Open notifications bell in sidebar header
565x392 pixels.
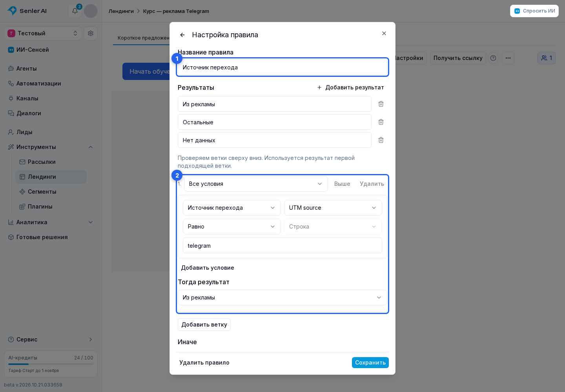tap(75, 11)
